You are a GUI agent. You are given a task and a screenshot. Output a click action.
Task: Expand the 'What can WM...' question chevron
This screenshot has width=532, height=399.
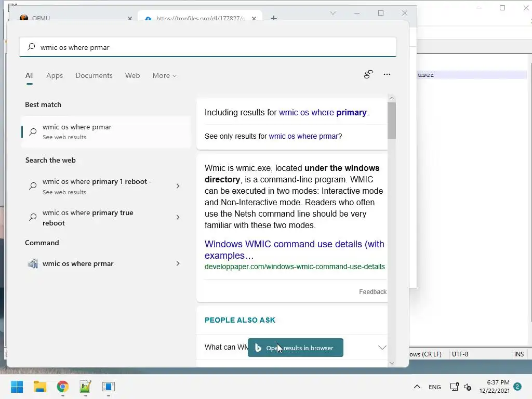coord(382,348)
